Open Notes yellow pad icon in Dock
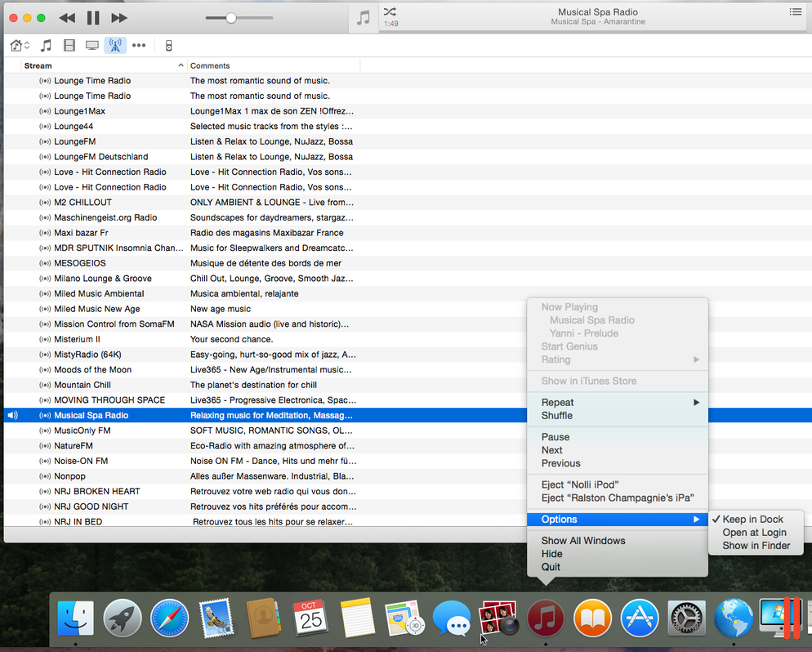The height and width of the screenshot is (652, 812). tap(357, 618)
